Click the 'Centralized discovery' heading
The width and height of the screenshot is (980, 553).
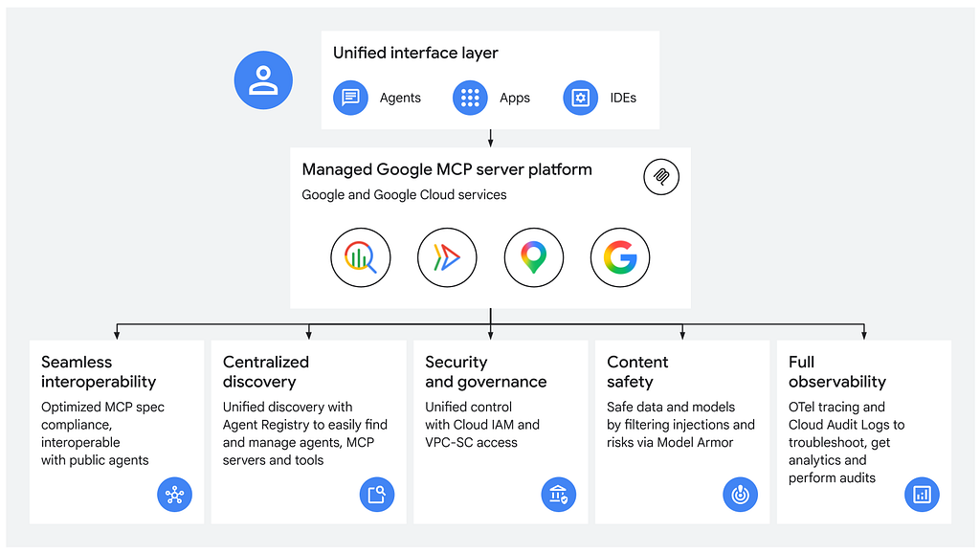click(x=266, y=372)
